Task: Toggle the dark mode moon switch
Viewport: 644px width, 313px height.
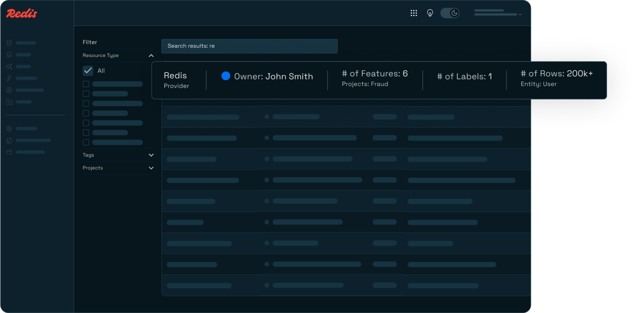Action: (x=450, y=13)
